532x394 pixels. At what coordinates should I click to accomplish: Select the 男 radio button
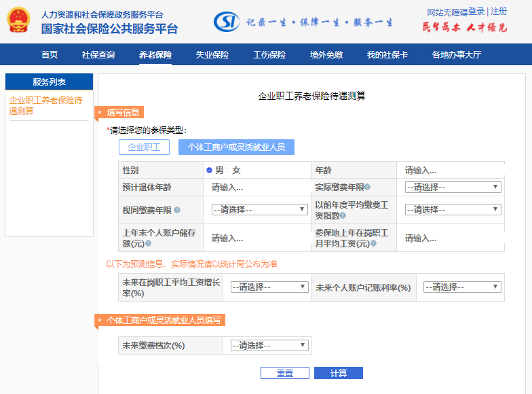[209, 170]
